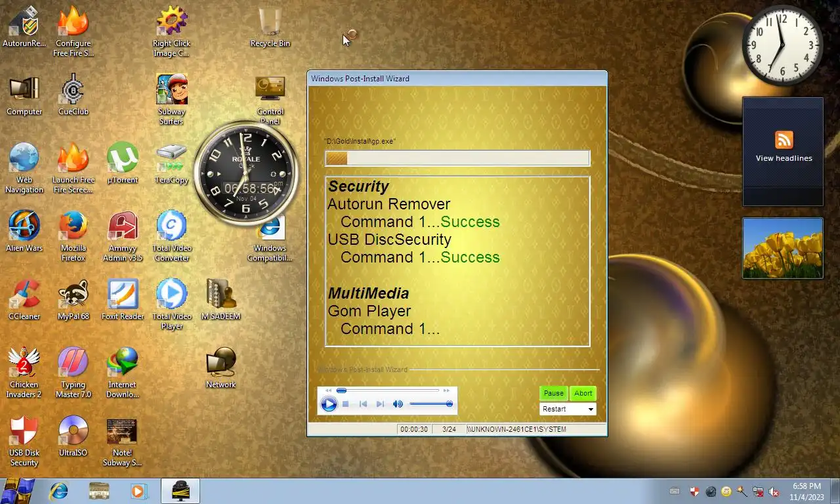
Task: Click the Stop button in media player
Action: 346,404
